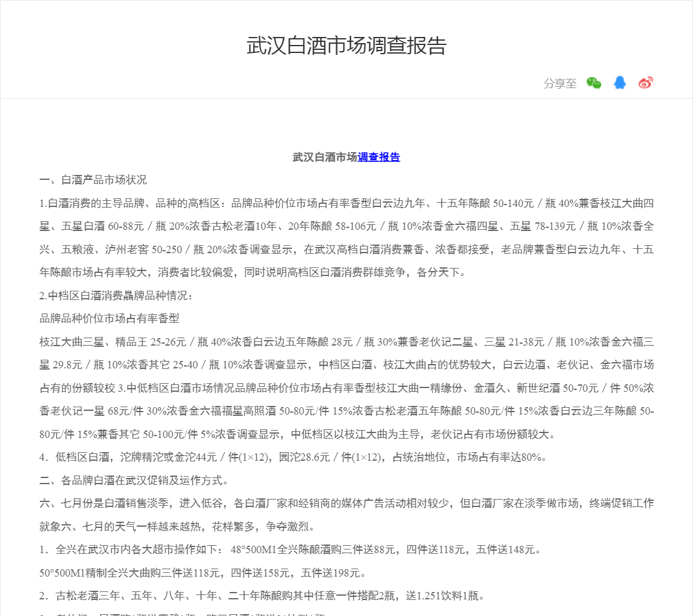Click line 2.中档区白酒消费晶牌品种情况
Screen dimensions: 693x616
(116, 296)
